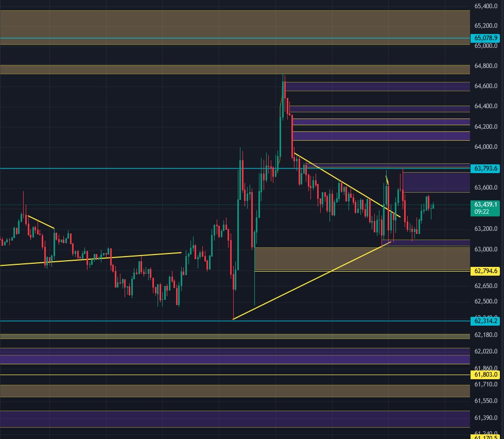
Task: Select the purple zone just below 64,400
Action: 379,109
